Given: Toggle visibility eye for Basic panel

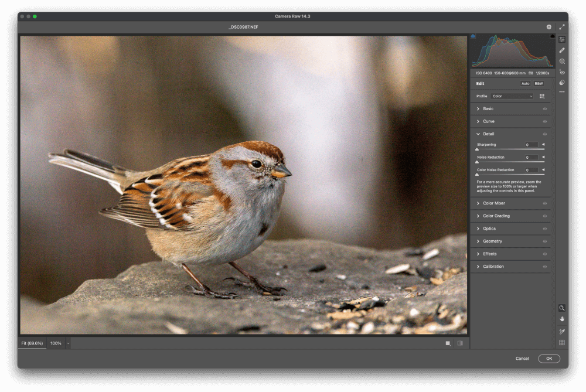Looking at the screenshot, I should coord(544,109).
